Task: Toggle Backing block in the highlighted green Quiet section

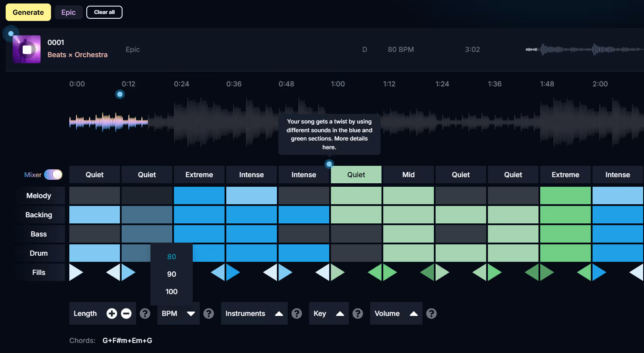Action: [x=356, y=215]
